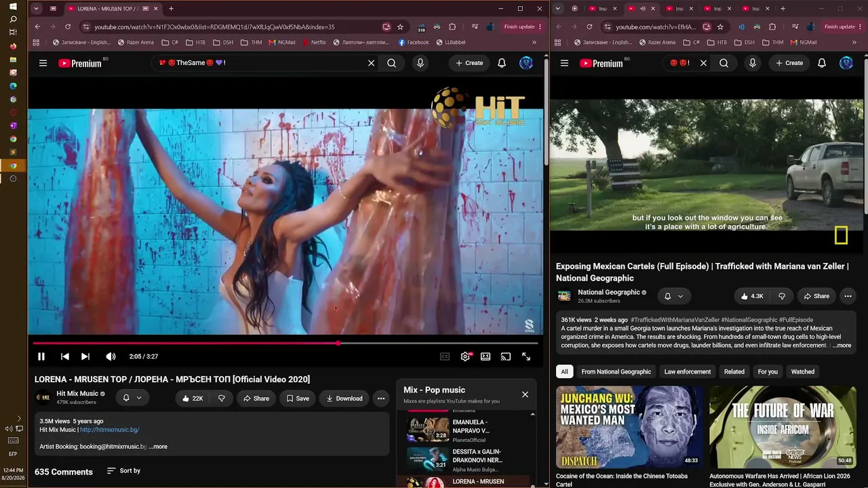Go to YouTube Premium home in left window
The image size is (868, 488).
80,63
